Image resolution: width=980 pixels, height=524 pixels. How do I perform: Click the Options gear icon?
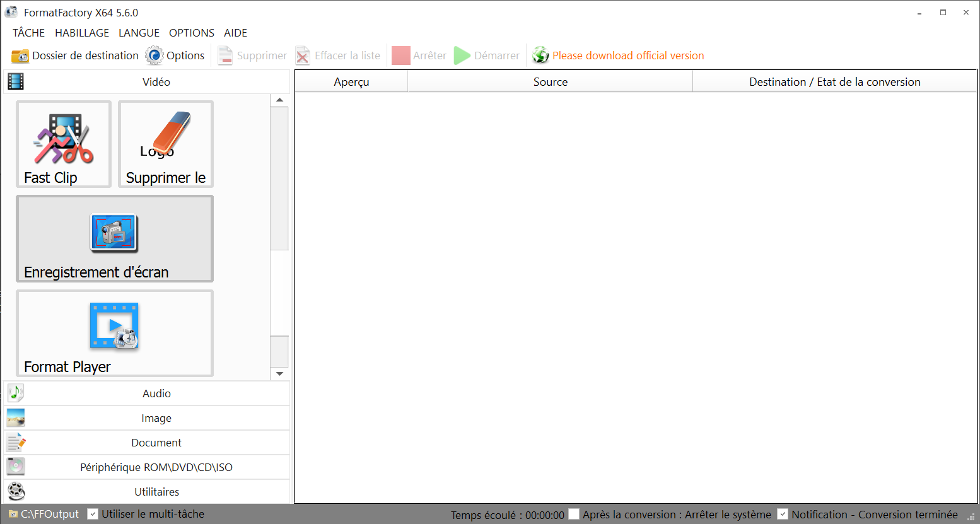[x=155, y=55]
